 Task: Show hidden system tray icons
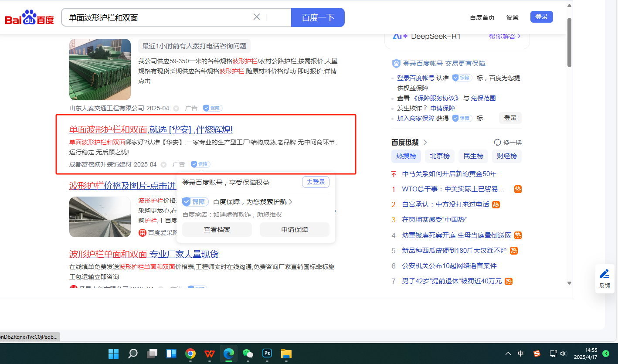(x=508, y=354)
